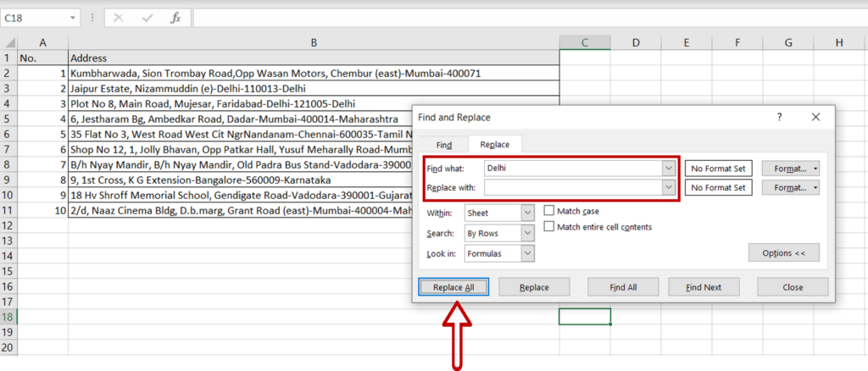This screenshot has height=371, width=868.
Task: Click the Jaipur Estate, Nizammuddin address cell
Action: (314, 88)
